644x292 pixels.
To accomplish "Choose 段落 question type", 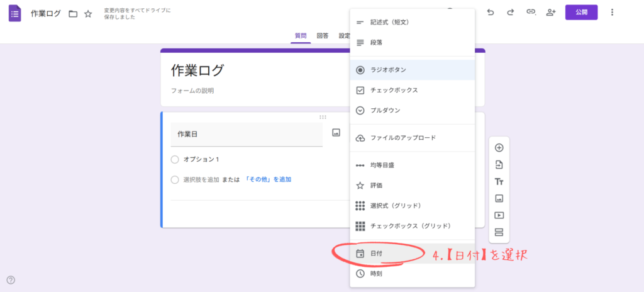I will point(413,42).
